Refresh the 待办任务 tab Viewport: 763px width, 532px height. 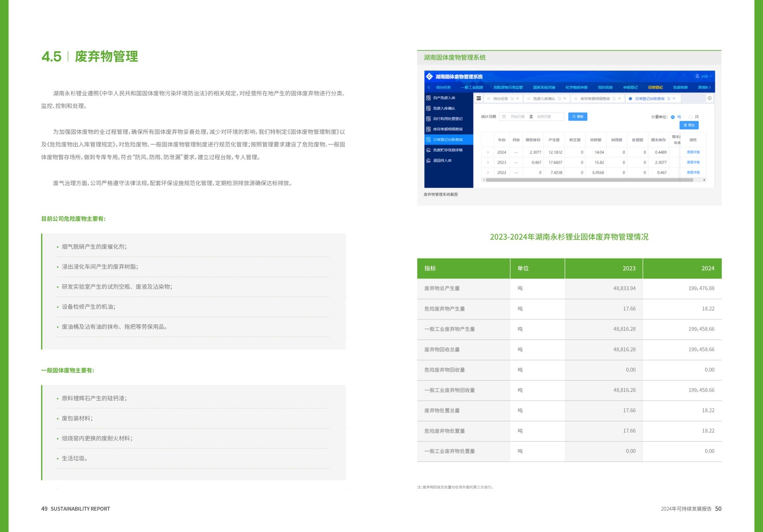click(512, 98)
